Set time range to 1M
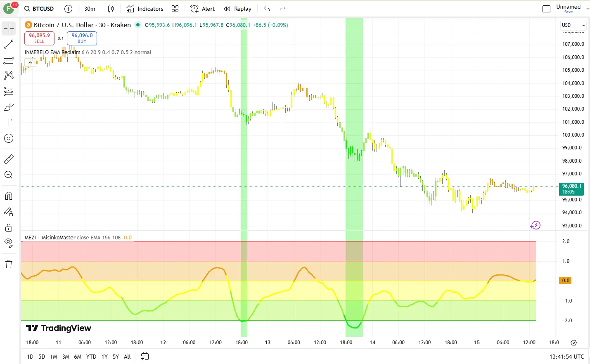This screenshot has height=364, width=590. (54, 357)
